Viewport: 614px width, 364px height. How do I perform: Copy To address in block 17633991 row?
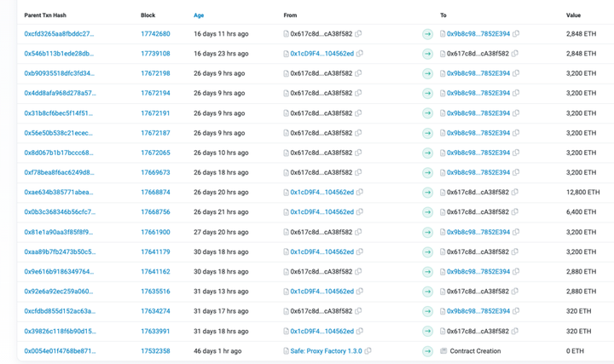pos(514,331)
